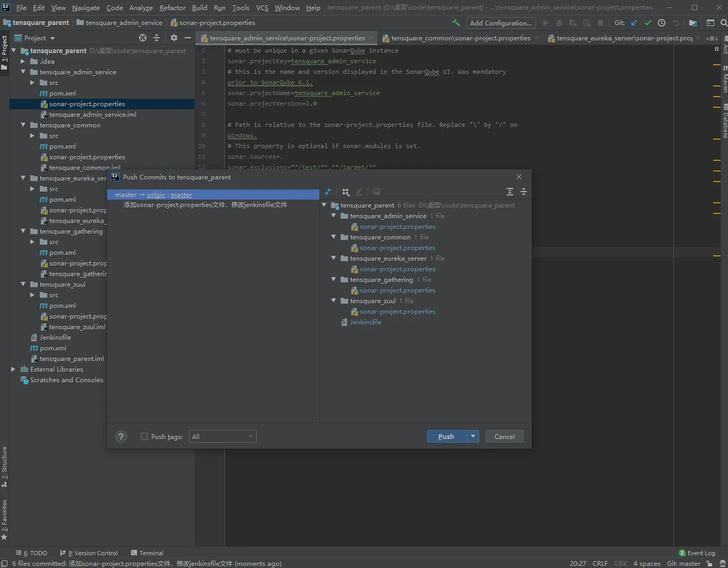Select Jenkinsfile in push dialog file list
This screenshot has width=728, height=568.
tap(365, 322)
